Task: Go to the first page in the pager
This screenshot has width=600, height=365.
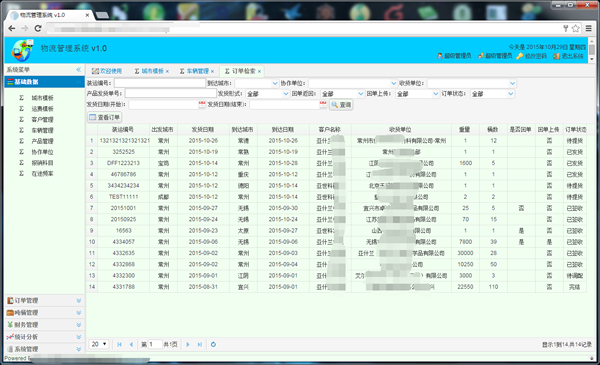Action: 119,344
